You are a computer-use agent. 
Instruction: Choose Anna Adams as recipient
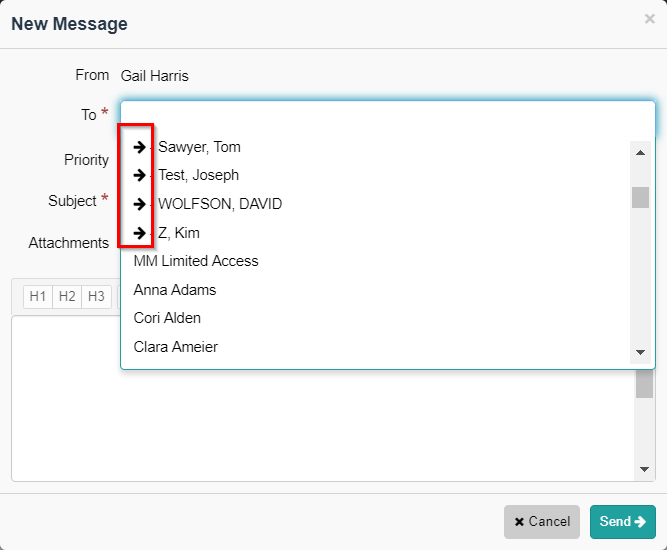click(x=175, y=290)
